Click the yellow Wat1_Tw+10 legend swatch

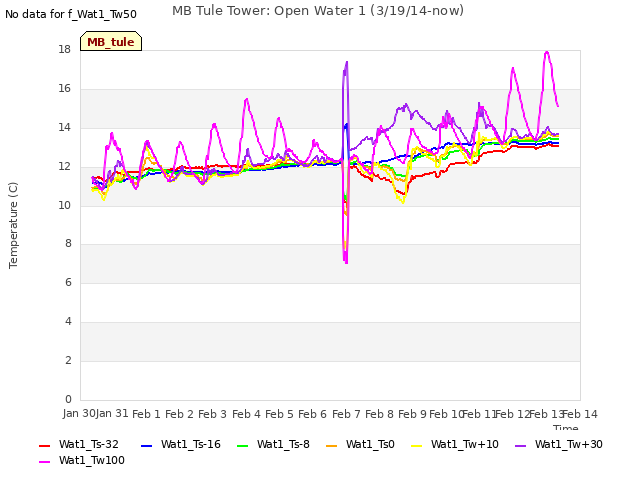[416, 446]
